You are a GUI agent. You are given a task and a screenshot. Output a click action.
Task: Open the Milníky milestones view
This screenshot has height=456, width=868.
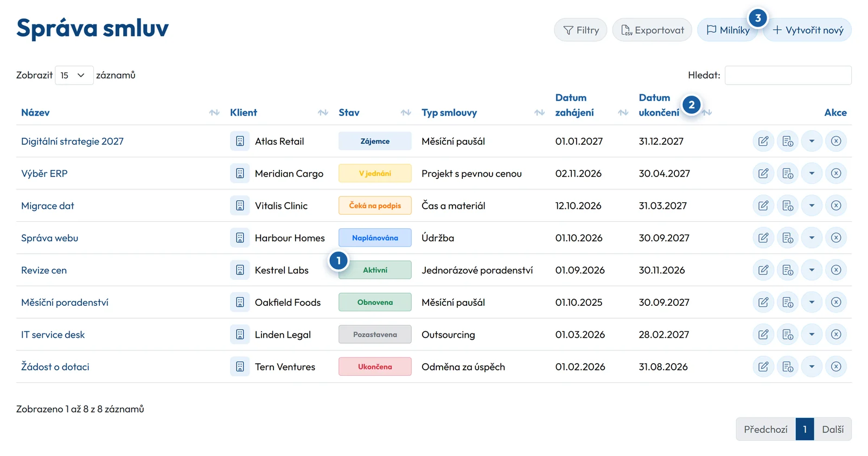727,30
